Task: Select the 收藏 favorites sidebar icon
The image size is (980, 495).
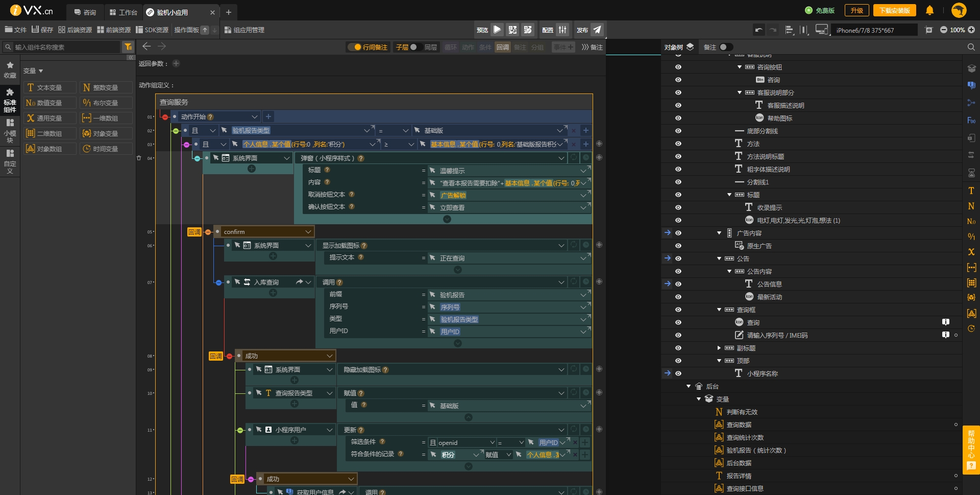Action: click(10, 70)
